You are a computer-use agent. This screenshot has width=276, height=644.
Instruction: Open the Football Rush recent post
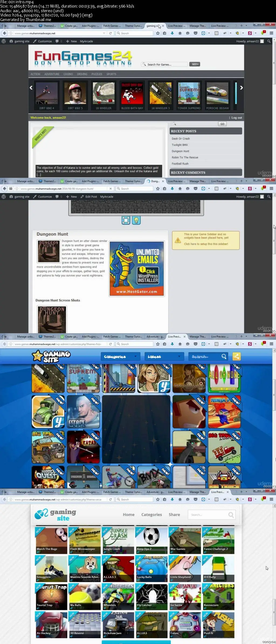click(x=180, y=163)
